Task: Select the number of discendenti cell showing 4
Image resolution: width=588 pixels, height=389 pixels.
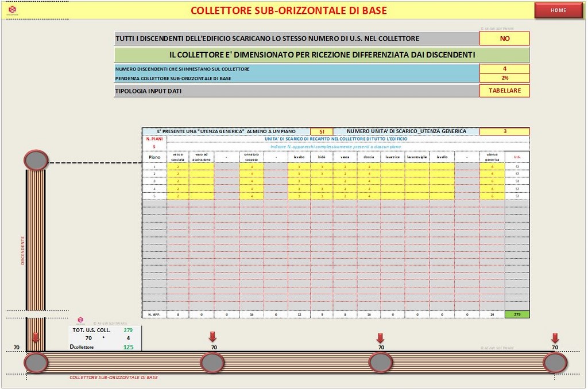Action: (504, 69)
